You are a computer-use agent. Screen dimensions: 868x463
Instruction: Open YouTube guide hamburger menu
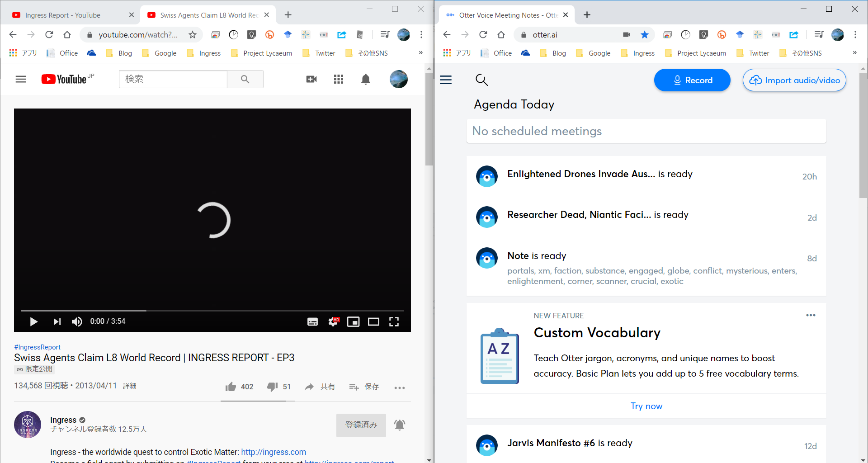tap(21, 79)
